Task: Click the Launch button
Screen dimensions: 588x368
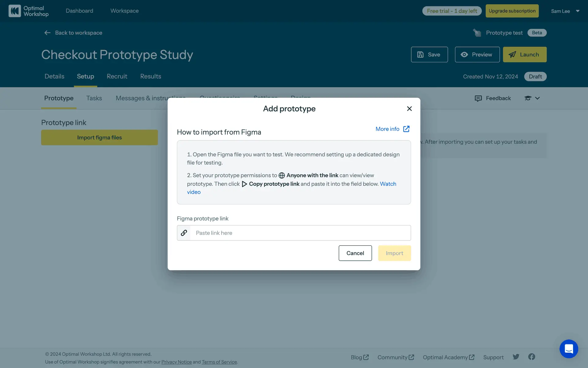Action: [524, 55]
